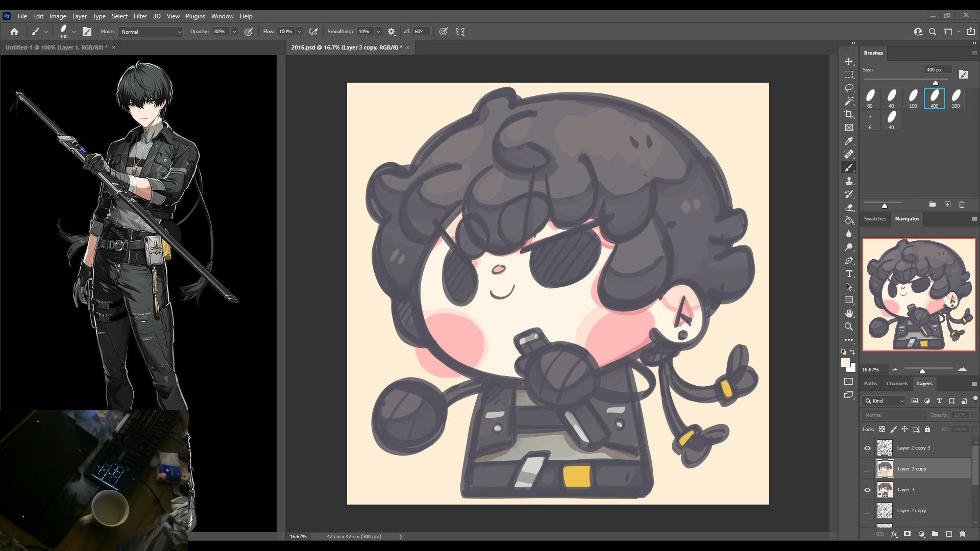Adjust the Navigator zoom slider
Viewport: 980px width, 551px height.
[922, 371]
